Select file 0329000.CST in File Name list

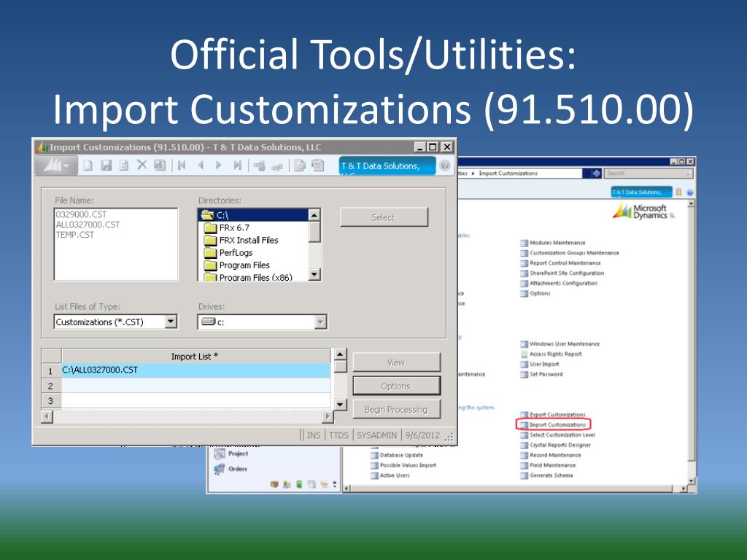point(81,214)
